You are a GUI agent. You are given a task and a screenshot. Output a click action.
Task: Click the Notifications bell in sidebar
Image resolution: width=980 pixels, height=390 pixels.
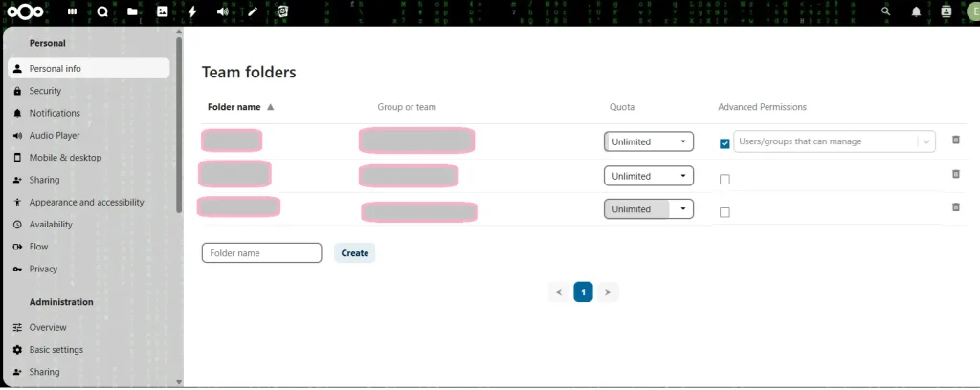(x=17, y=113)
